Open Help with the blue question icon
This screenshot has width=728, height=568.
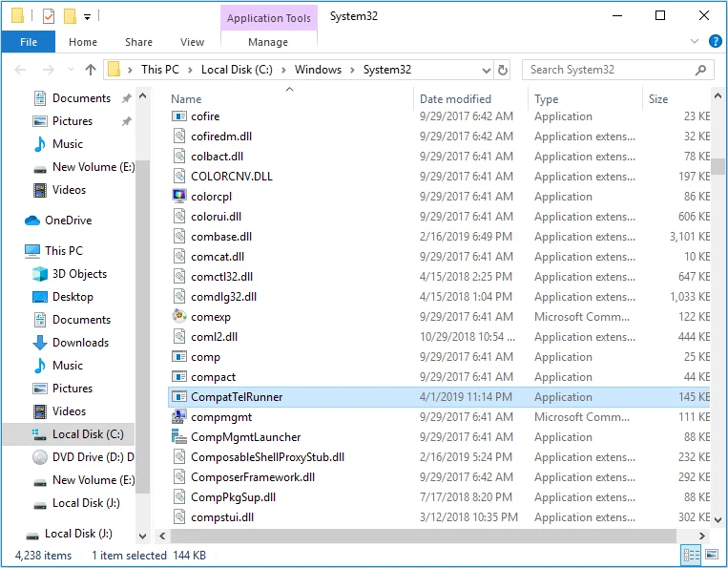pos(715,41)
